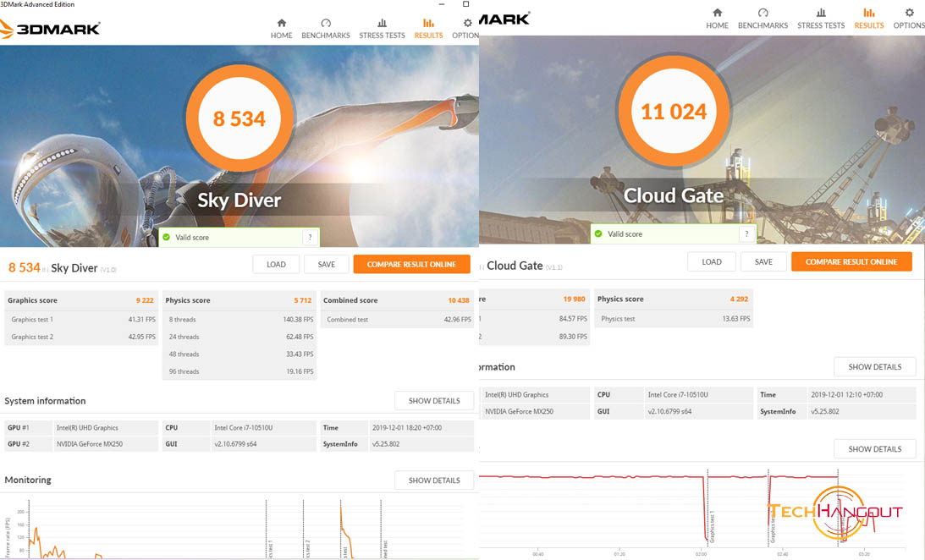The width and height of the screenshot is (925, 560).
Task: Click the GUI v2.10.6799 s64 value in Cloud Gate
Action: coord(669,411)
